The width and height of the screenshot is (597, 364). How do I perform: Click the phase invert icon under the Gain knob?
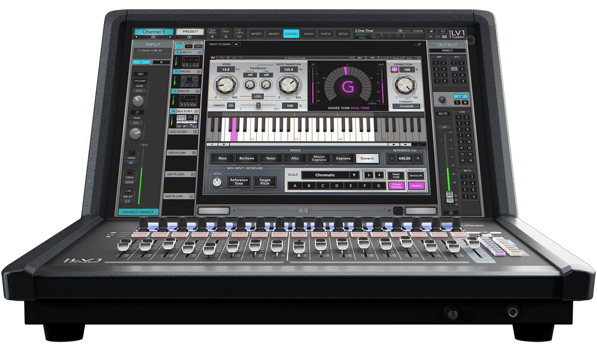click(137, 112)
